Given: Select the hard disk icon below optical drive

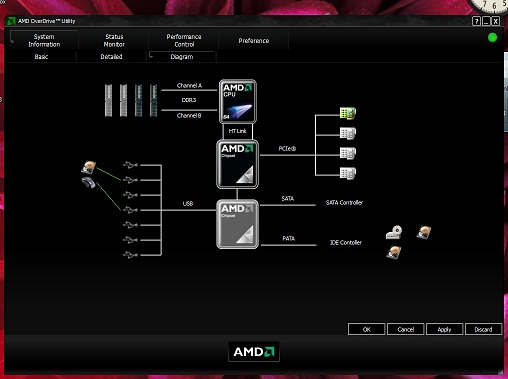Looking at the screenshot, I should (394, 252).
